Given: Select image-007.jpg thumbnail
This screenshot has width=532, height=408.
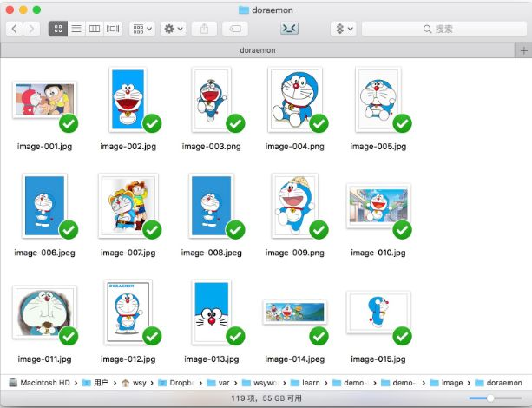Looking at the screenshot, I should [x=128, y=206].
